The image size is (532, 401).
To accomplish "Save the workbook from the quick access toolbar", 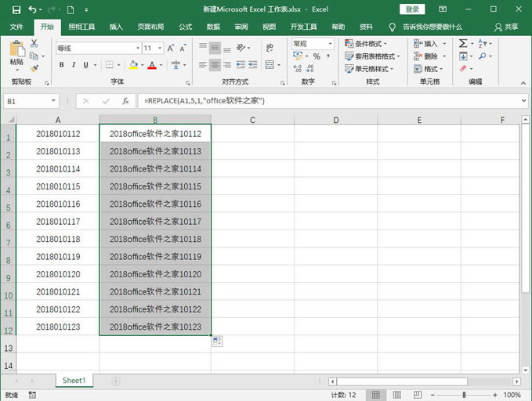I will pyautogui.click(x=13, y=9).
